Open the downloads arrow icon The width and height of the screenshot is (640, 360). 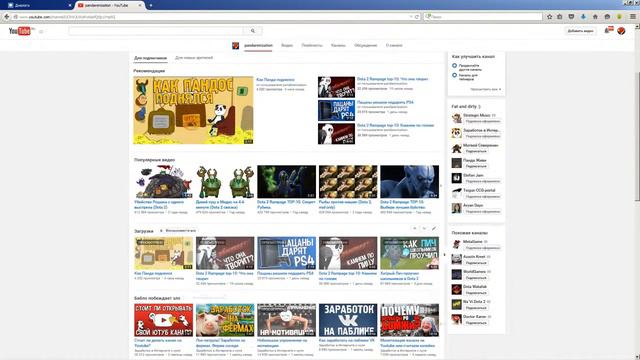pyautogui.click(x=583, y=17)
